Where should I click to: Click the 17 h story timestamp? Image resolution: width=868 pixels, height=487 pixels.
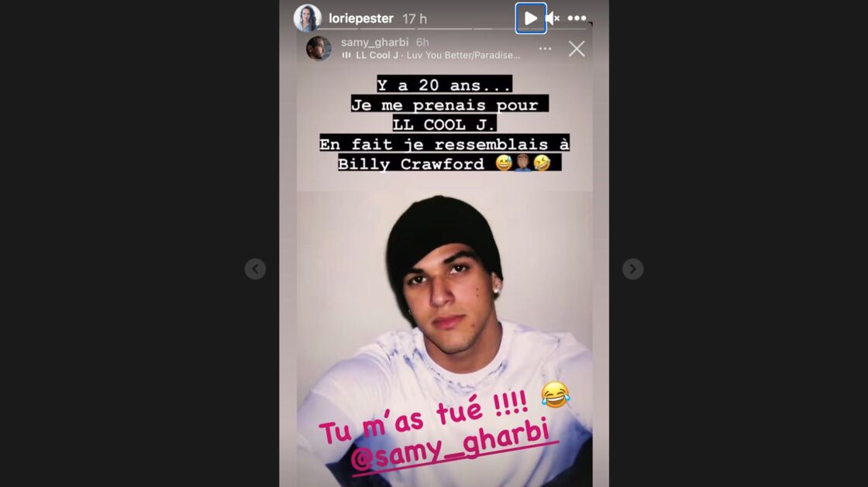click(415, 19)
